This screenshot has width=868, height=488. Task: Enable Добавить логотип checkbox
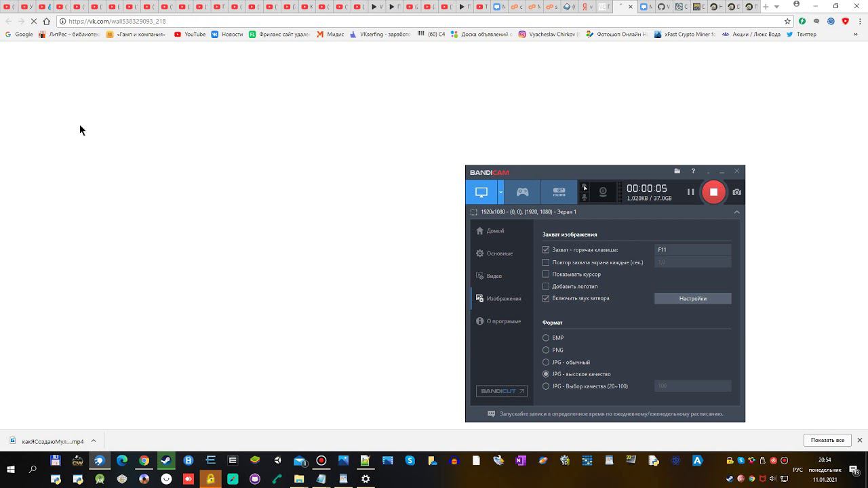pyautogui.click(x=546, y=287)
